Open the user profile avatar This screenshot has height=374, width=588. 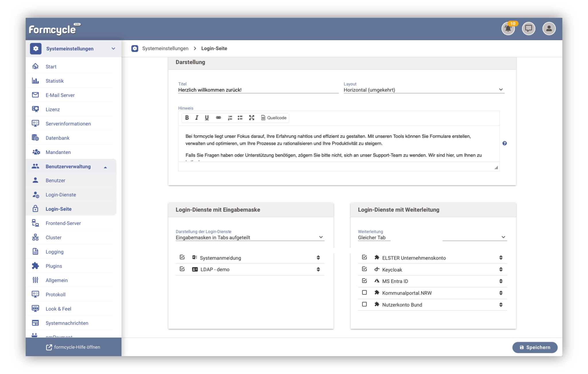549,29
